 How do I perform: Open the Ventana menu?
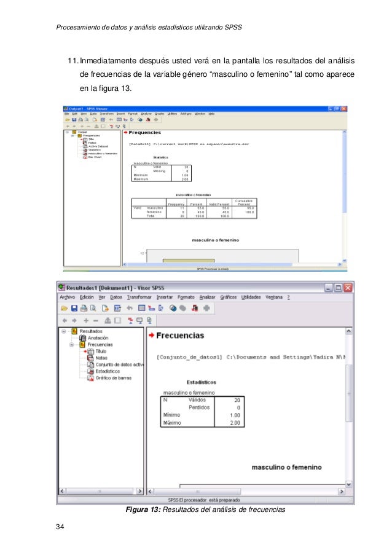pyautogui.click(x=274, y=297)
